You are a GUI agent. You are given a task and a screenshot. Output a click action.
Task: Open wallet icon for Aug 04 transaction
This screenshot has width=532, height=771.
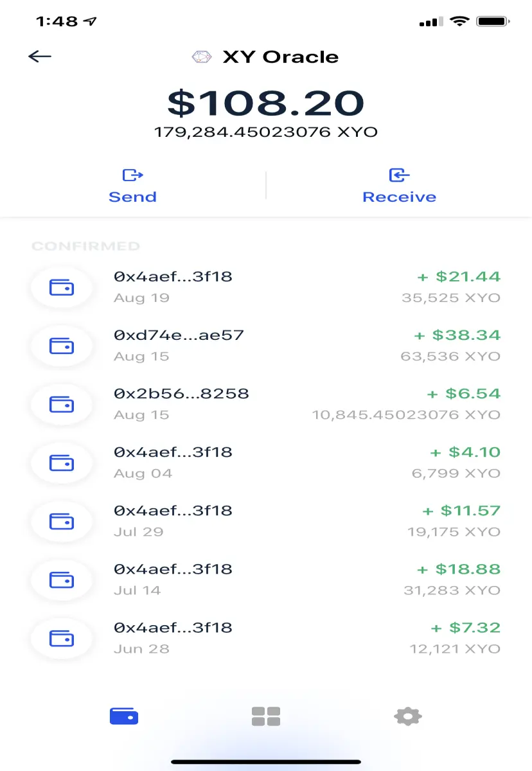coord(62,463)
